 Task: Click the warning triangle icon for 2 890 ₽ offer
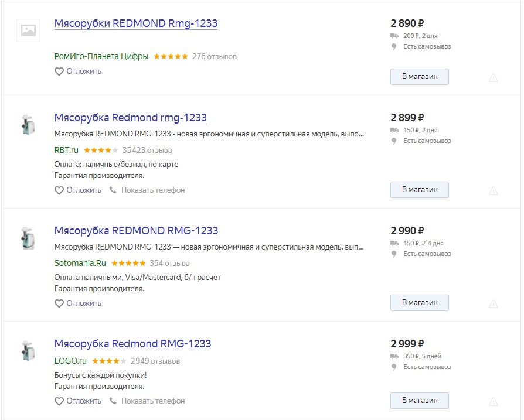coord(494,78)
